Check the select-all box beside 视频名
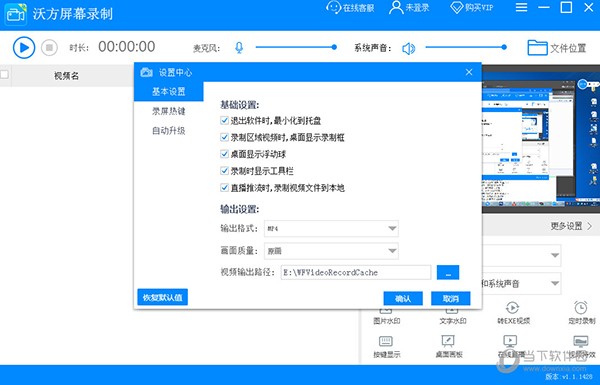The height and width of the screenshot is (385, 600). [4, 74]
